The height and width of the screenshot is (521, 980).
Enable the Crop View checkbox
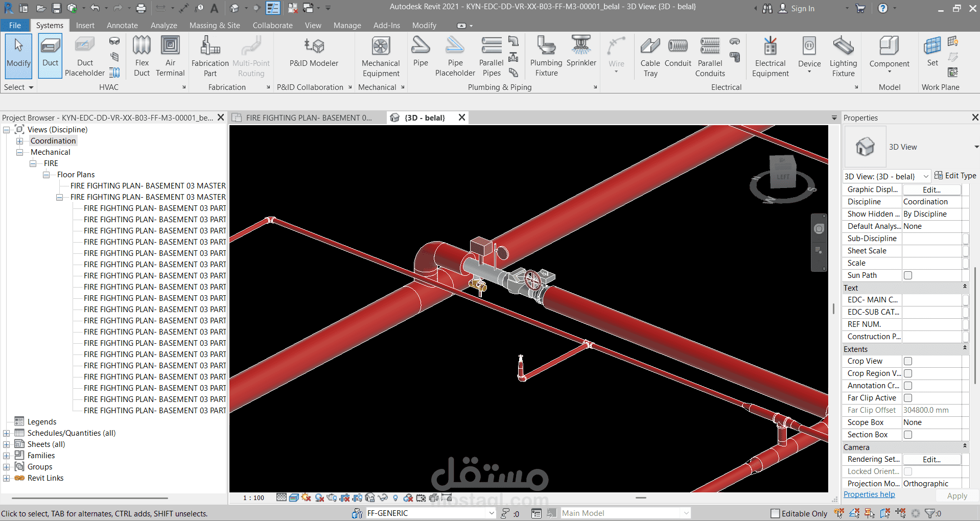coord(908,361)
